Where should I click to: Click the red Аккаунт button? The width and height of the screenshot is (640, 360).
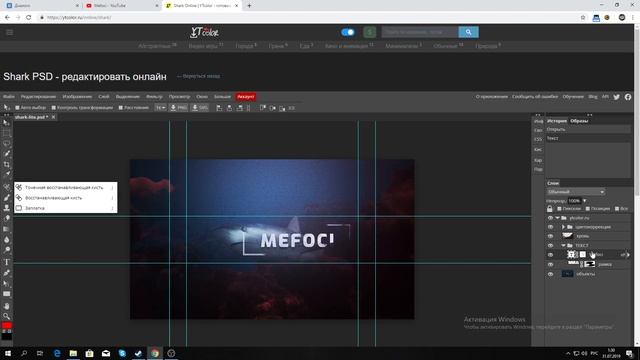click(x=246, y=97)
